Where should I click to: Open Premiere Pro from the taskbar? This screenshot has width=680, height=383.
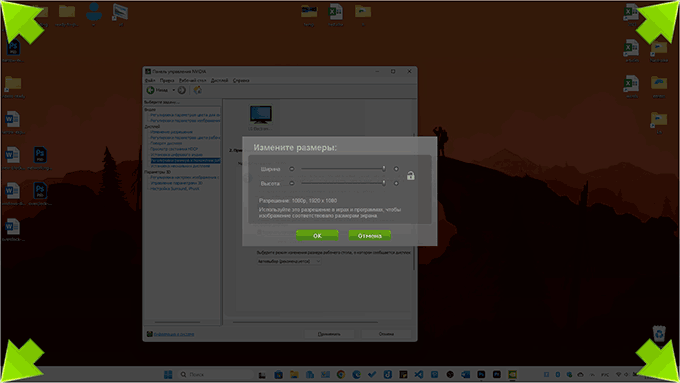(x=497, y=375)
